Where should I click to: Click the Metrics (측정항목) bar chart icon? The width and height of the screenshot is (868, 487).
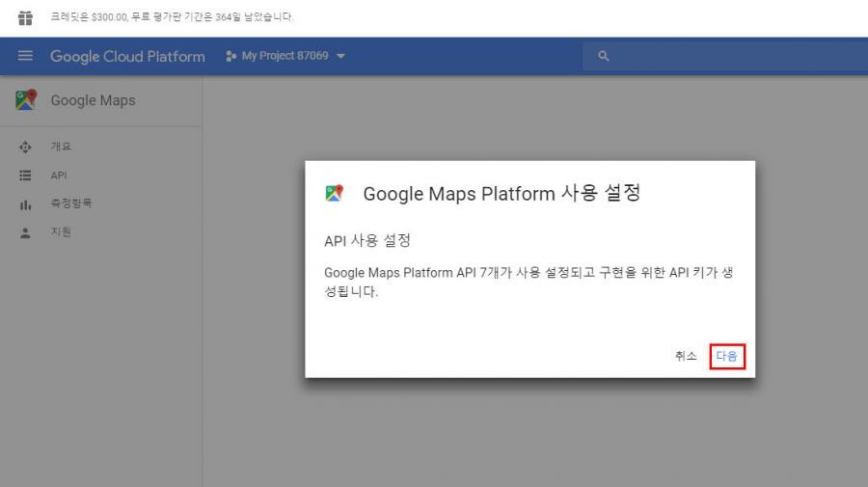26,204
